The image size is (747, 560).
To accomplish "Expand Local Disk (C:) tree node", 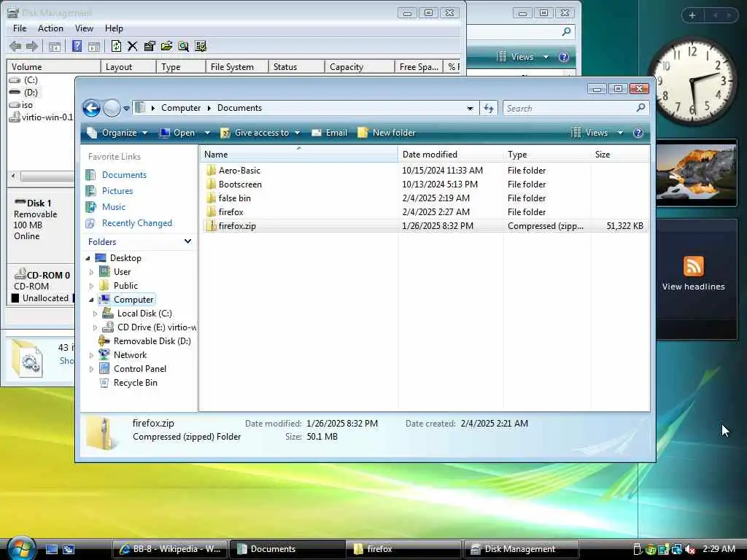I will click(x=94, y=314).
